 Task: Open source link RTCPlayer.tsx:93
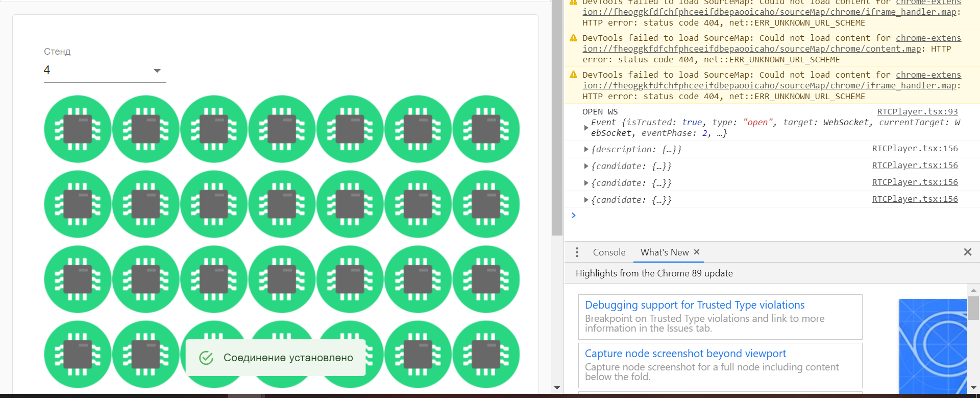tap(917, 111)
